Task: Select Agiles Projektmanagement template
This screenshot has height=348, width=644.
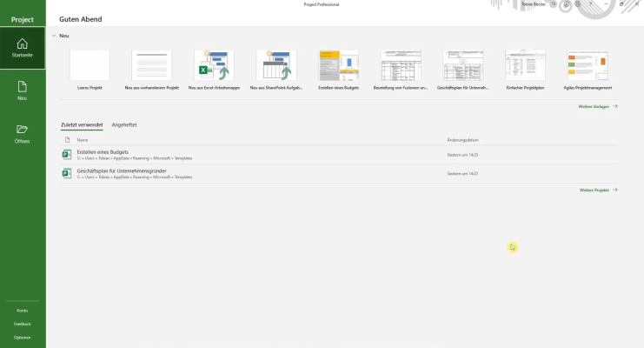Action: click(x=588, y=70)
